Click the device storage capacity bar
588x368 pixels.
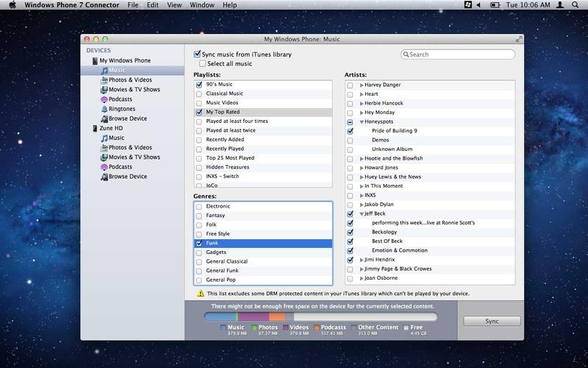[x=320, y=317]
